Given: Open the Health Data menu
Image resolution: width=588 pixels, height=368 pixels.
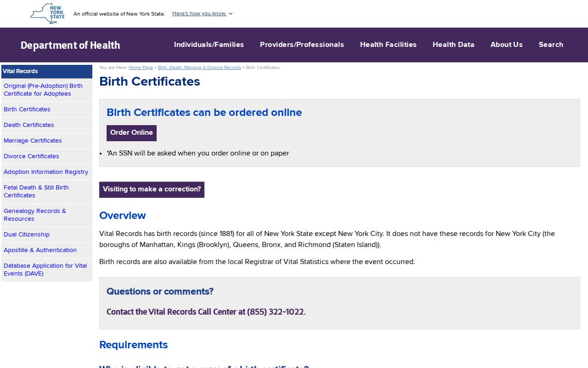Looking at the screenshot, I should [x=453, y=45].
